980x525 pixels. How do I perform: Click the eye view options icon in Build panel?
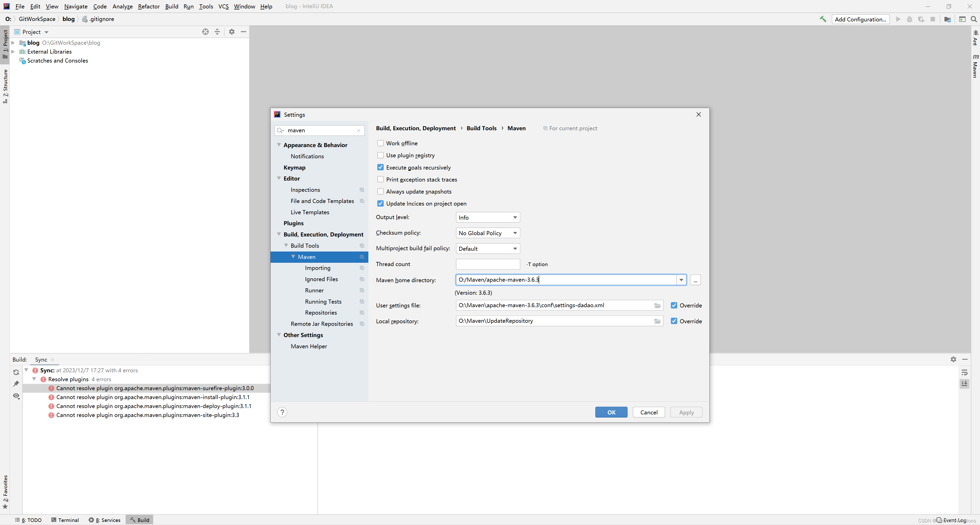[x=16, y=396]
